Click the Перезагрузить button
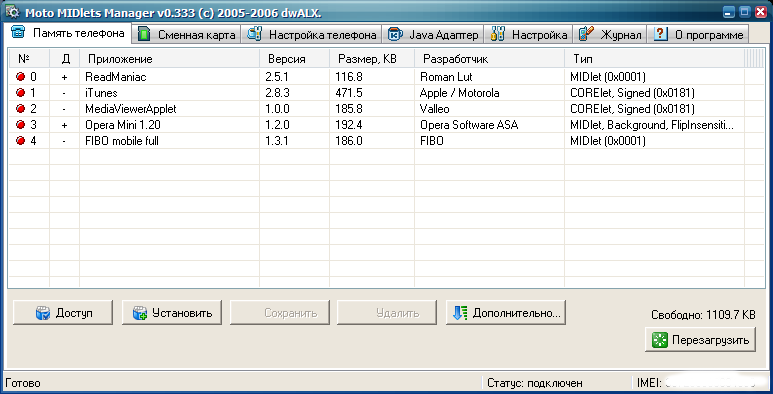Image resolution: width=773 pixels, height=394 pixels. pyautogui.click(x=700, y=340)
